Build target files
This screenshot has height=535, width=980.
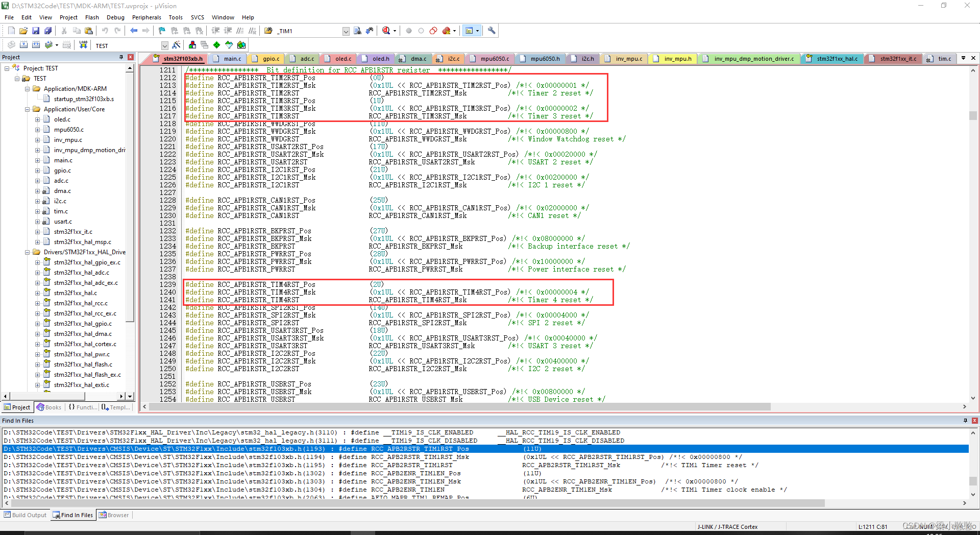(23, 45)
